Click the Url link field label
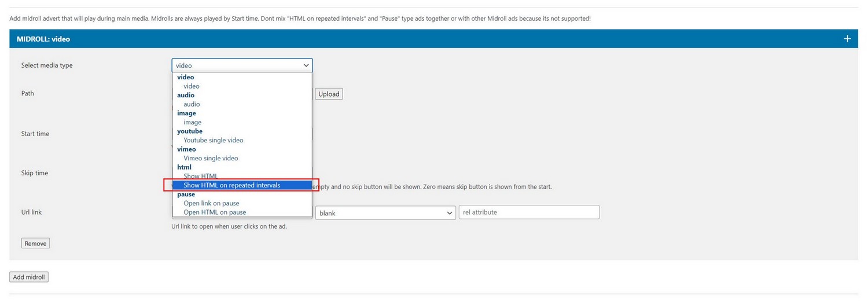Viewport: 868px width, 301px height. [31, 212]
